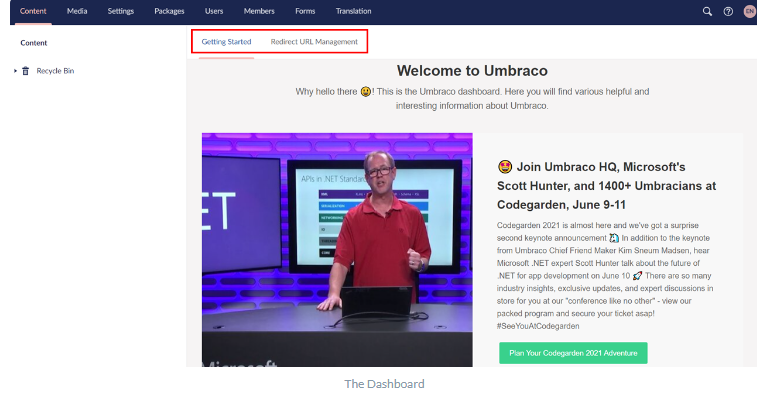Switch to the Packages section
757x402 pixels.
169,11
